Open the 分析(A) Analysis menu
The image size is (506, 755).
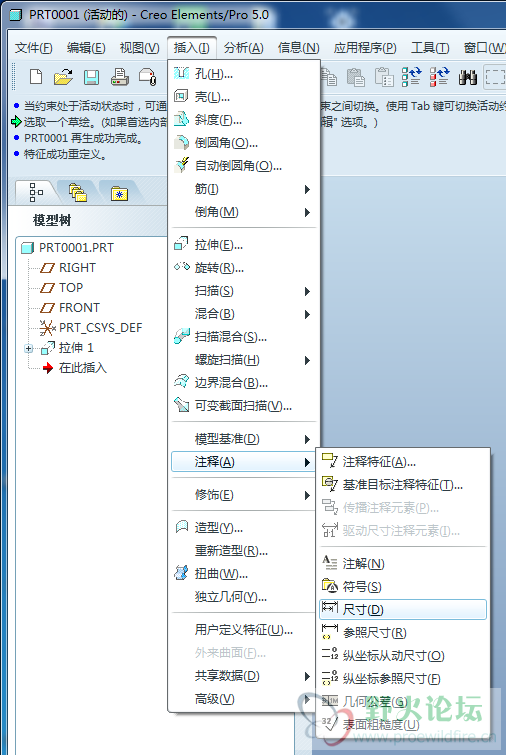pyautogui.click(x=244, y=48)
